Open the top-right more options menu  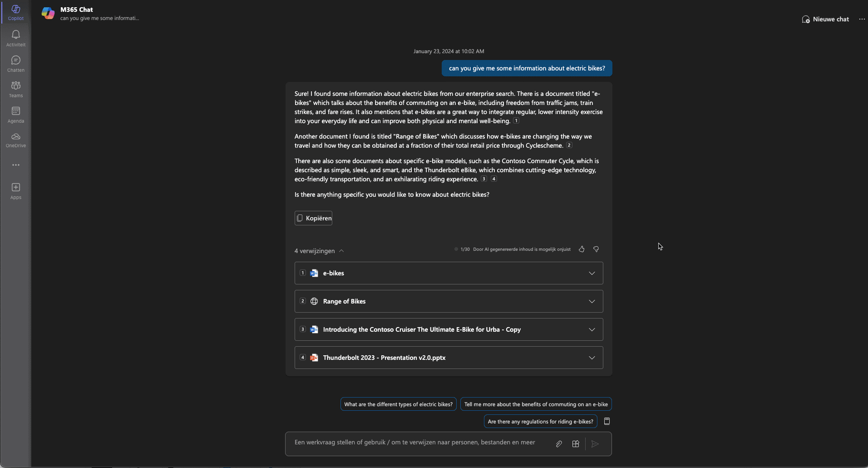(x=861, y=19)
